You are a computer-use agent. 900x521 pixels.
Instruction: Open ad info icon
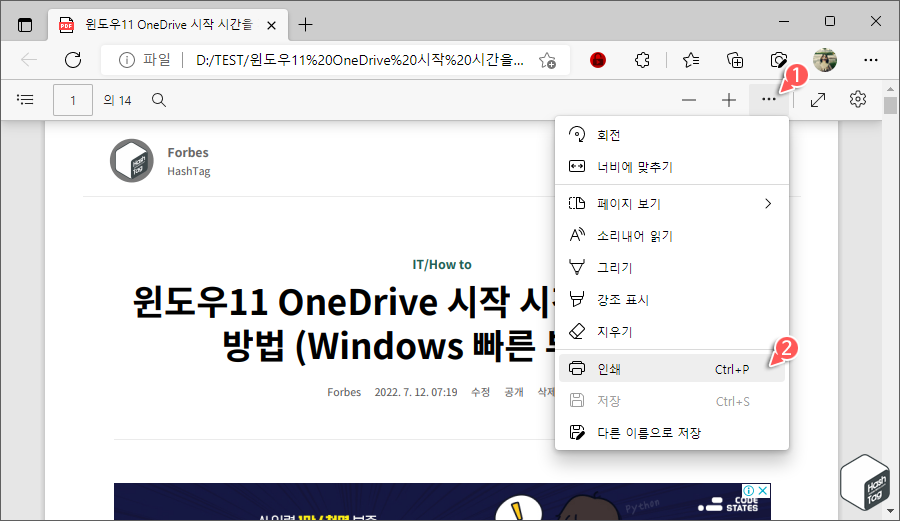pyautogui.click(x=749, y=491)
